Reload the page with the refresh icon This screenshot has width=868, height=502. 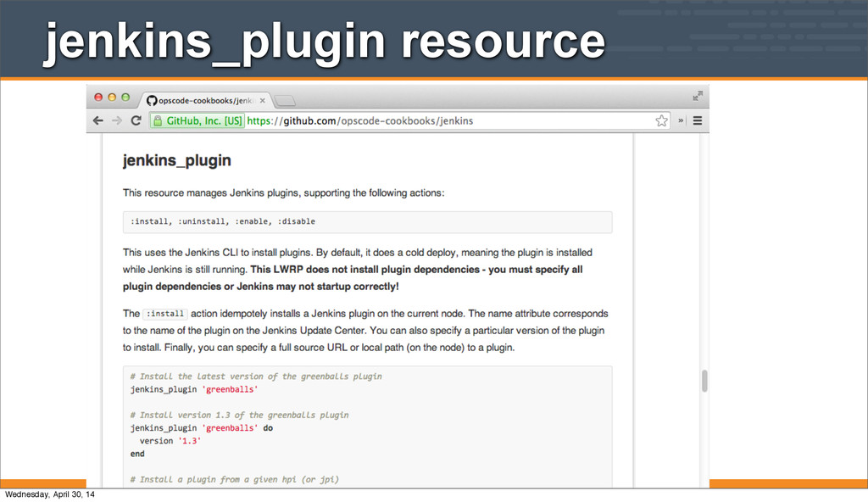tap(136, 120)
